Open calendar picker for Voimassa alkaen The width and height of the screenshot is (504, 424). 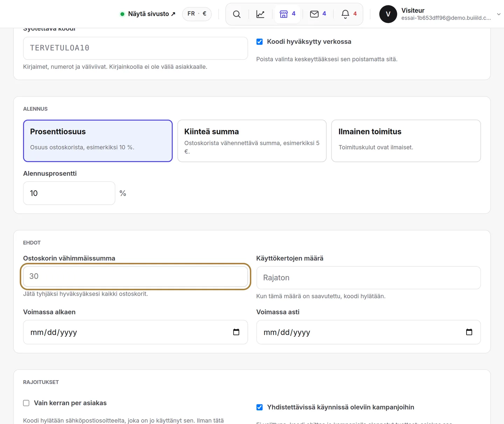pos(236,332)
